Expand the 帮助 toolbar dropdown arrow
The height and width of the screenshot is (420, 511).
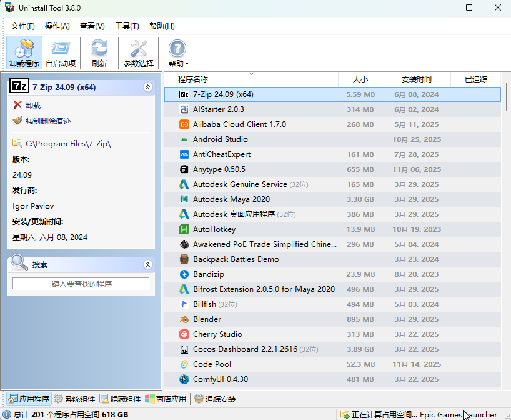click(187, 64)
